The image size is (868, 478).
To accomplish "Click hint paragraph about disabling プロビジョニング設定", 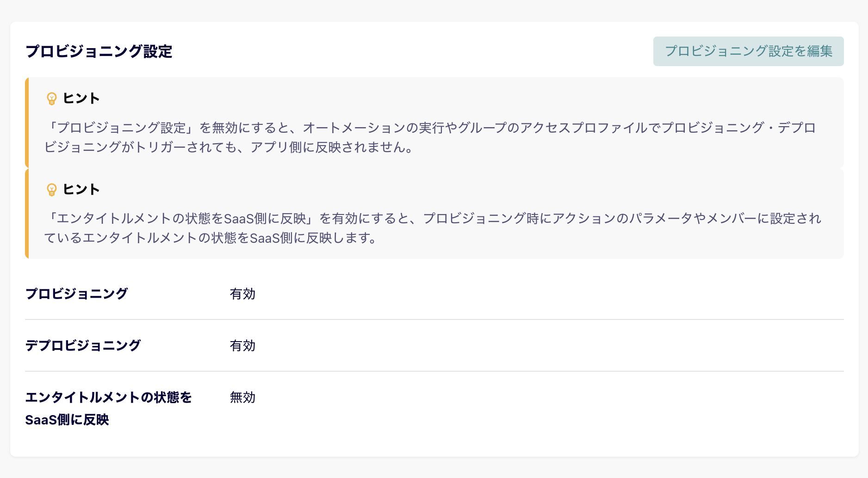I will (430, 137).
